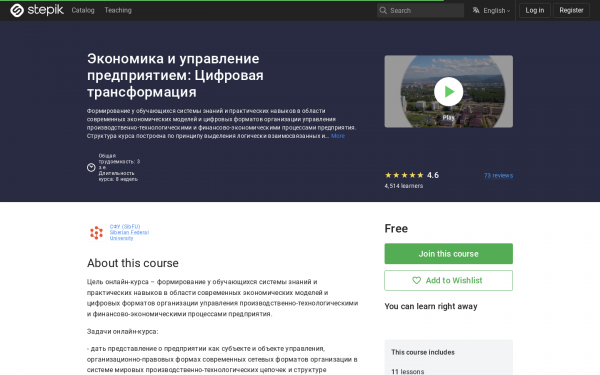Click the About this course heading
600x375 pixels.
click(133, 263)
